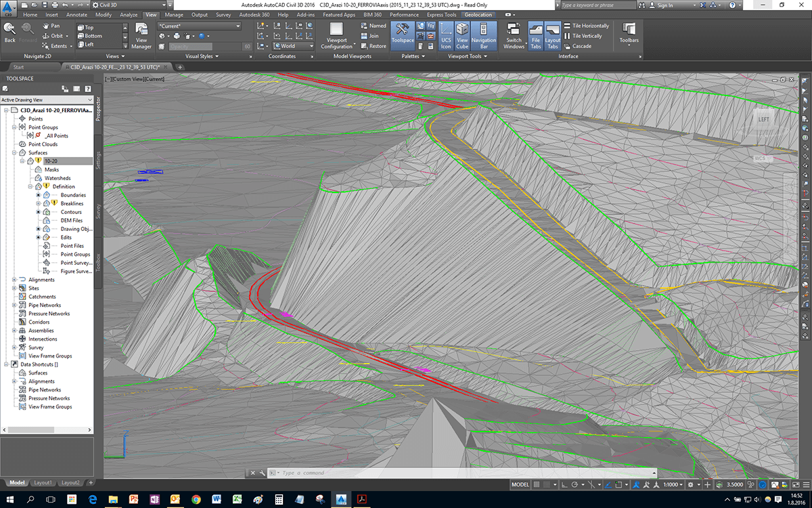812x508 pixels.
Task: Open the Toolspace palette button
Action: coord(402,35)
